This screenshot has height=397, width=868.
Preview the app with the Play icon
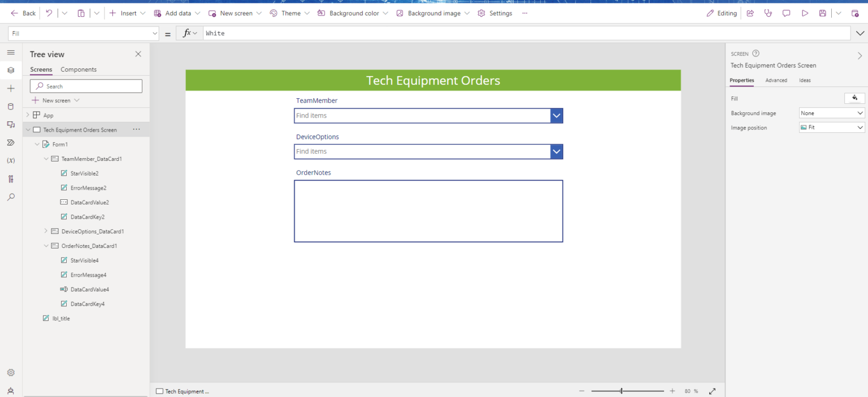pos(805,13)
